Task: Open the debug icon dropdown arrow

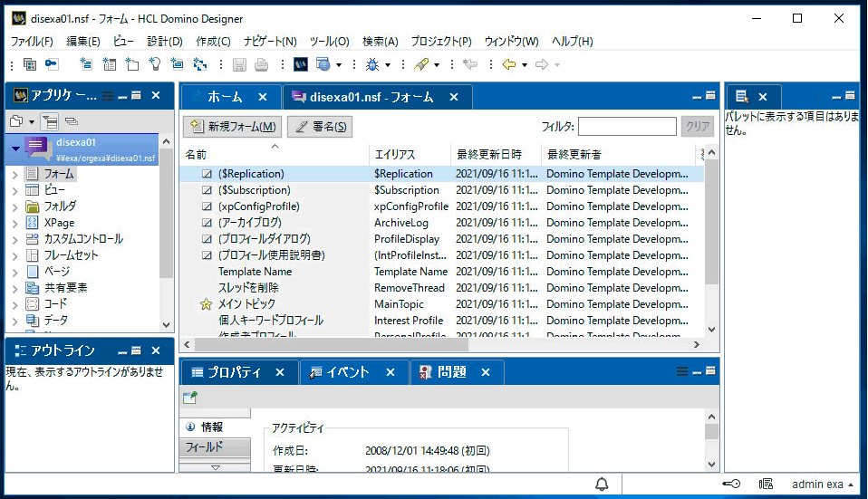Action: (x=388, y=65)
